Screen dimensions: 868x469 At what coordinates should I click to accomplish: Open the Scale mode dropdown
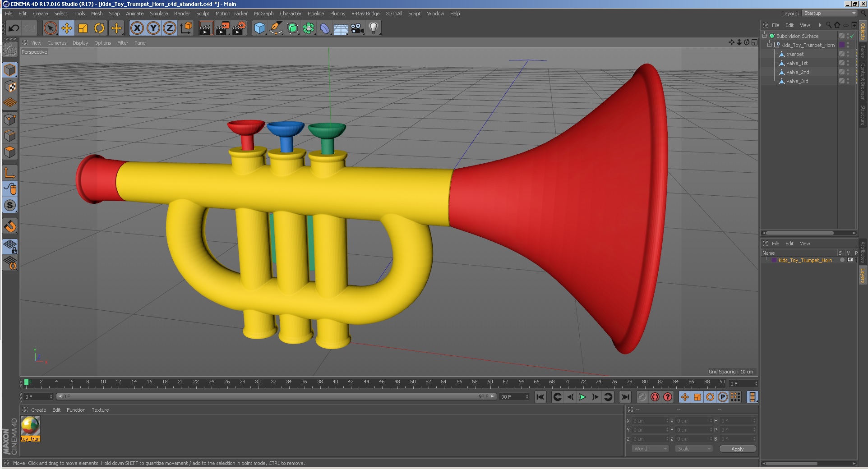[x=694, y=449]
